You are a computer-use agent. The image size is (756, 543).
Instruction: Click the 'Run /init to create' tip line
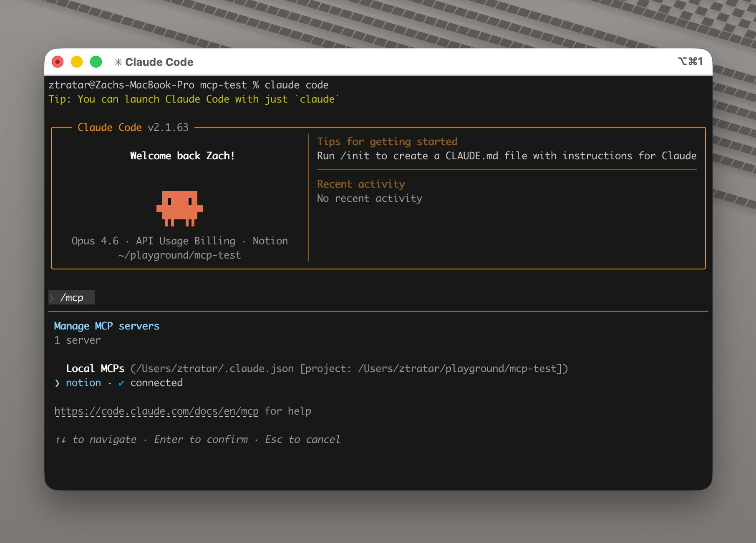pyautogui.click(x=507, y=156)
